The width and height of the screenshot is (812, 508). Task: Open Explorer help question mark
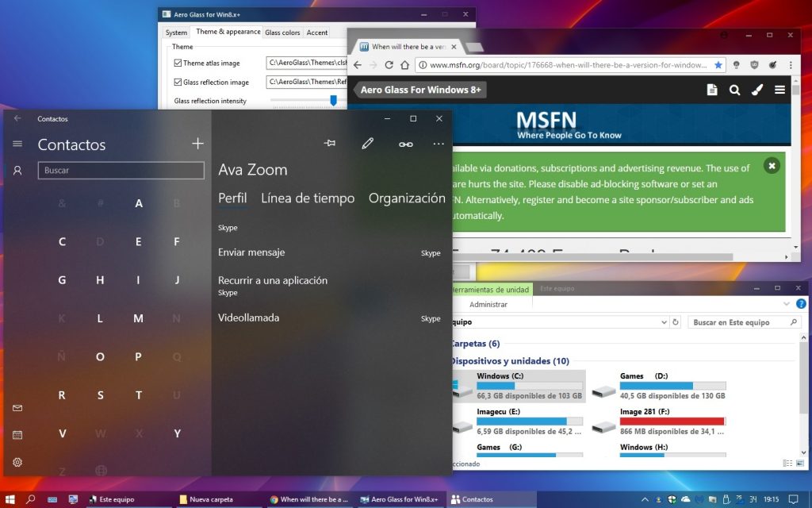pos(801,304)
